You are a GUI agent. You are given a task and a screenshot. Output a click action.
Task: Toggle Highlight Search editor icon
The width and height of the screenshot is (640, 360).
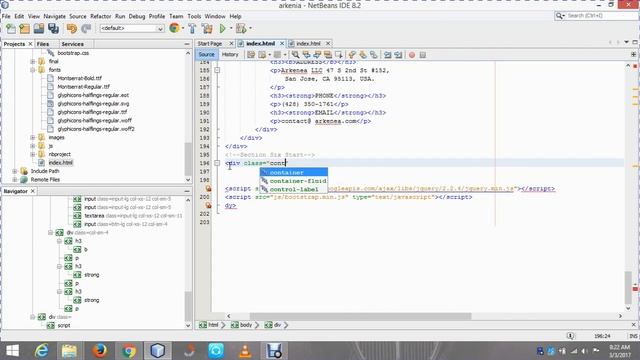(328, 55)
